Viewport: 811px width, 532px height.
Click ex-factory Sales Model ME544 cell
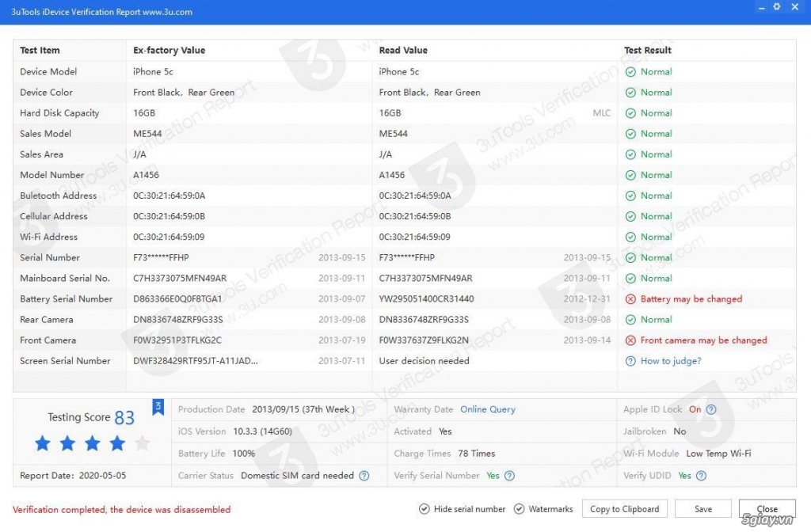(147, 134)
